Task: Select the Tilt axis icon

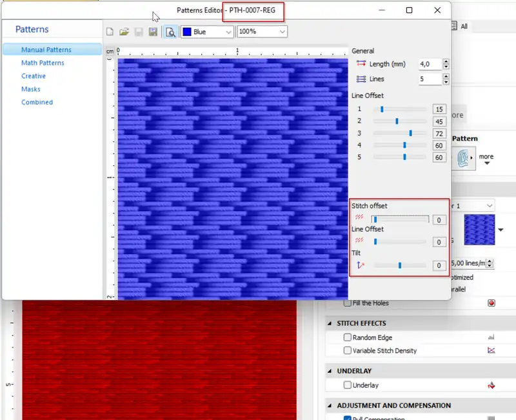Action: point(360,263)
